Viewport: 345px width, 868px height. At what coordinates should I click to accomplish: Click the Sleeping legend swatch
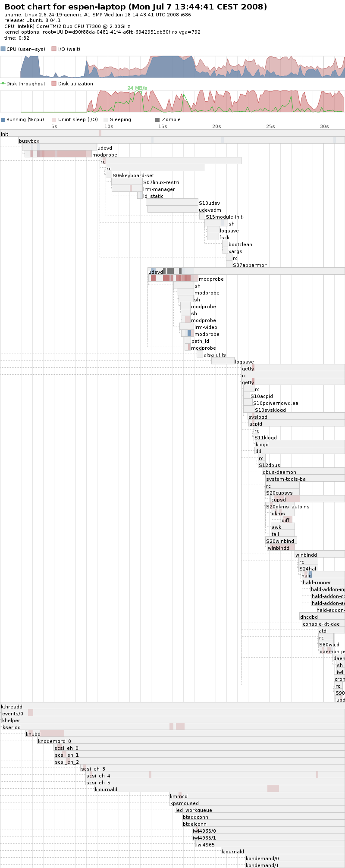pos(106,120)
